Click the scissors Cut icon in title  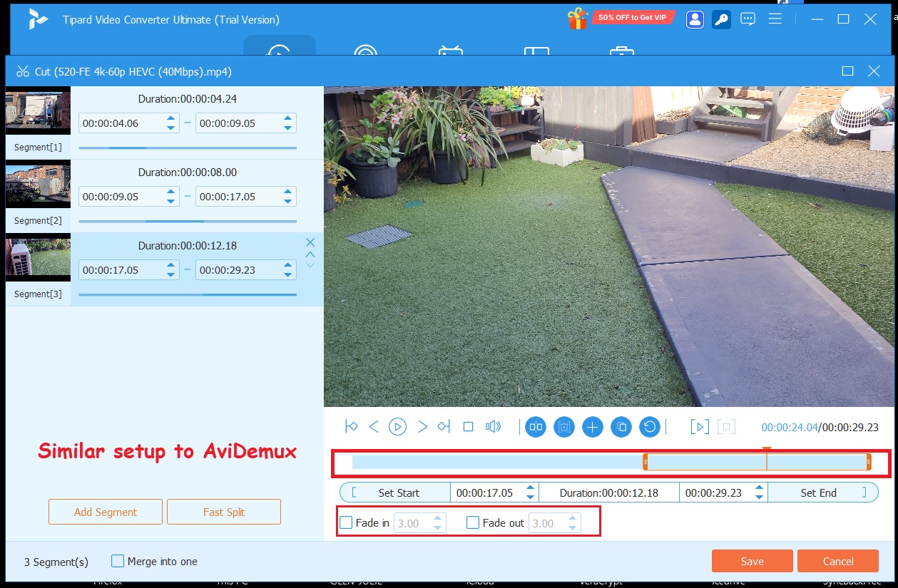[22, 71]
